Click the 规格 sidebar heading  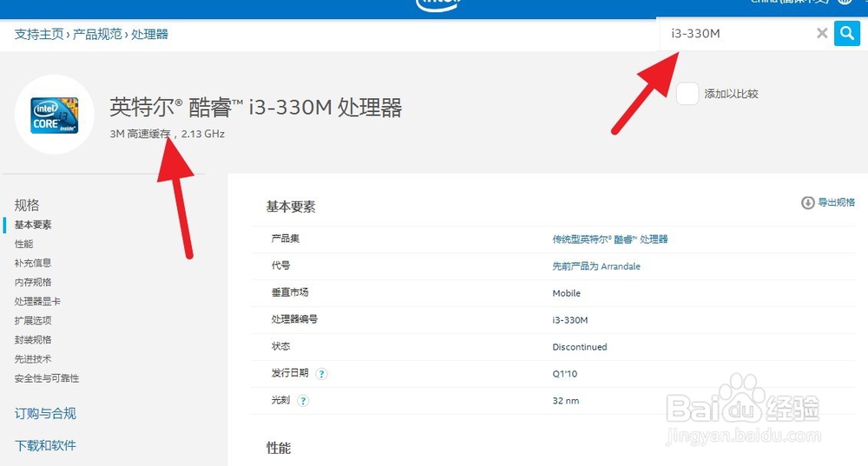27,206
